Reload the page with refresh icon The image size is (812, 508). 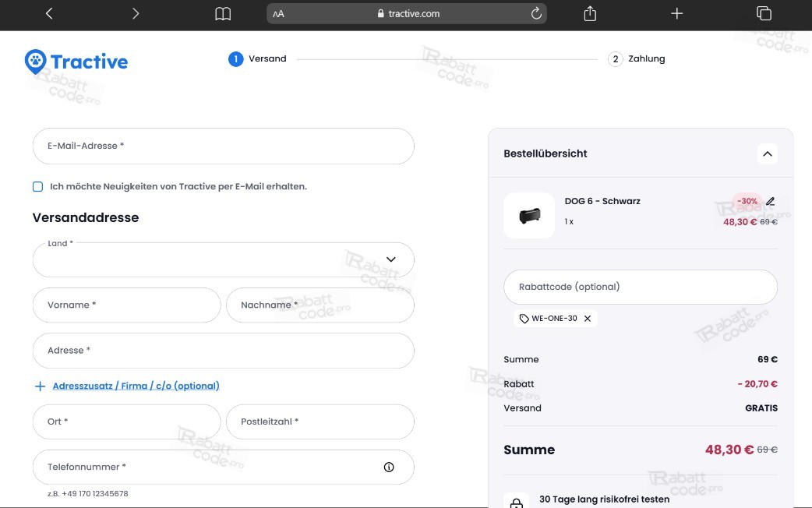[536, 13]
